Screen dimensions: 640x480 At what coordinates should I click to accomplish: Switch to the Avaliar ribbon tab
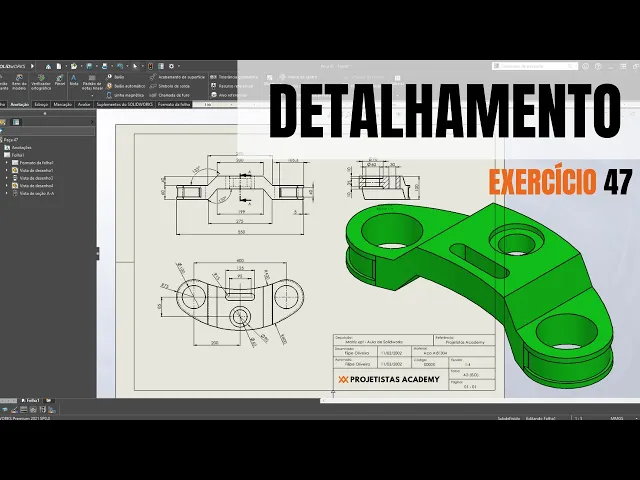point(84,104)
